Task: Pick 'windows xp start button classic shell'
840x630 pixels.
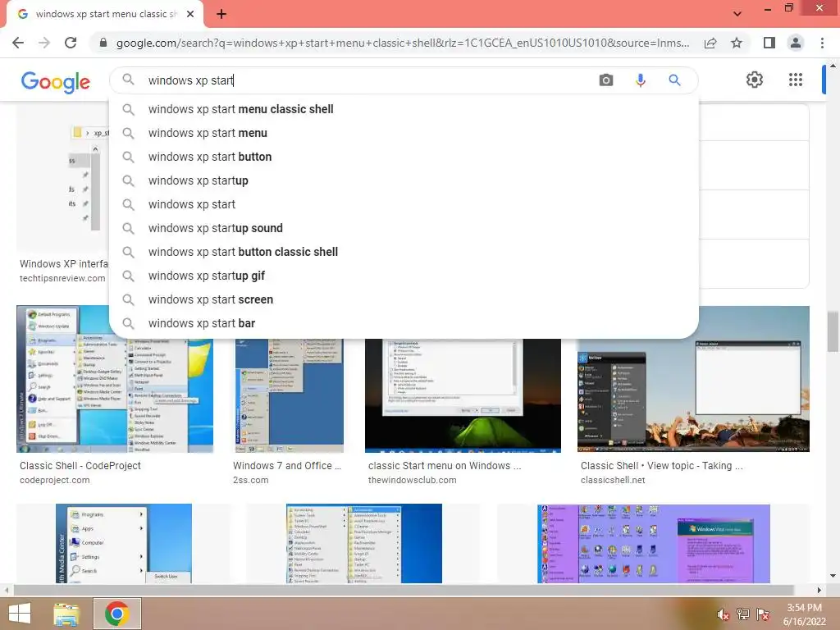Action: point(404,252)
